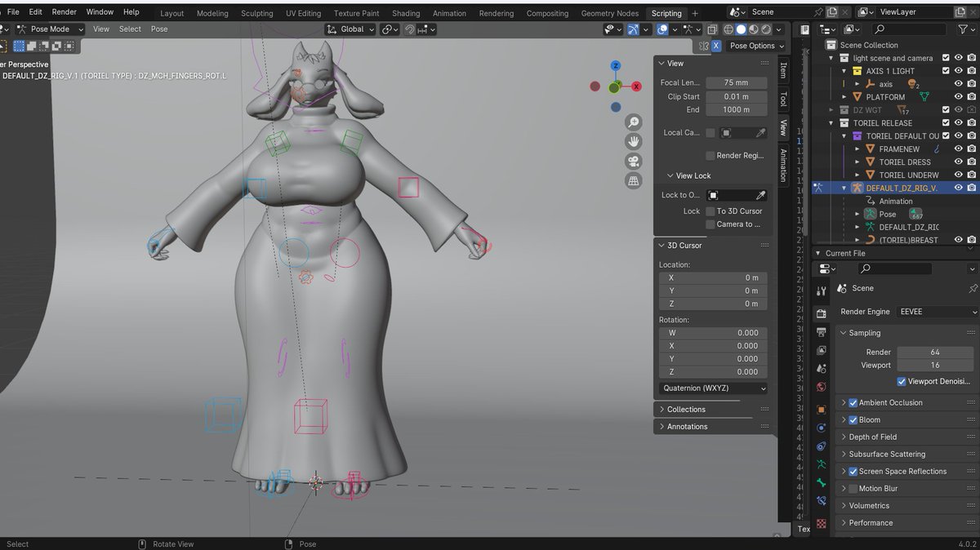Enable the Render Region checkbox

pyautogui.click(x=710, y=155)
